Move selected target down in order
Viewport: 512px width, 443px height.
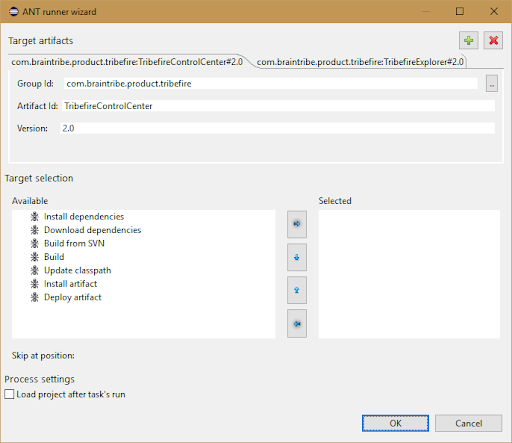coord(297,257)
